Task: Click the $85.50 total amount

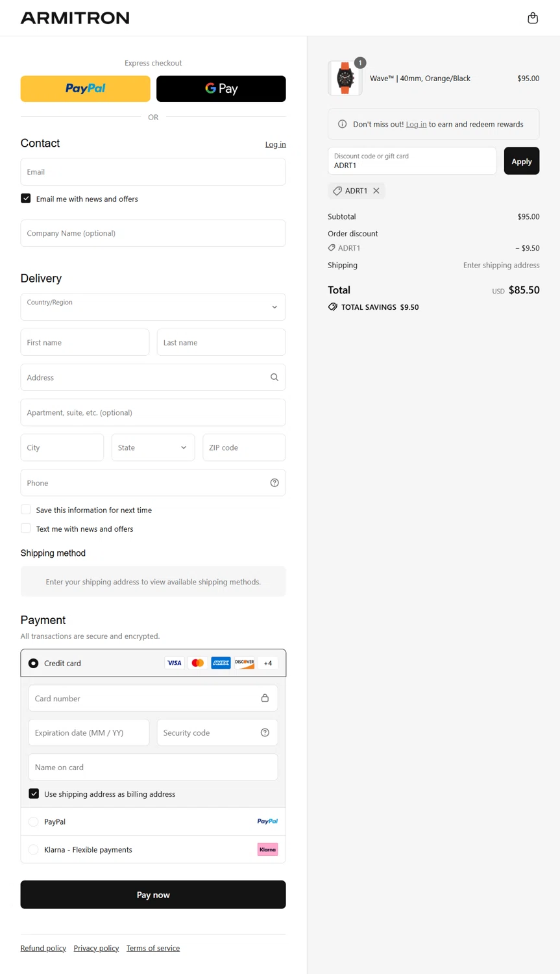Action: (524, 290)
